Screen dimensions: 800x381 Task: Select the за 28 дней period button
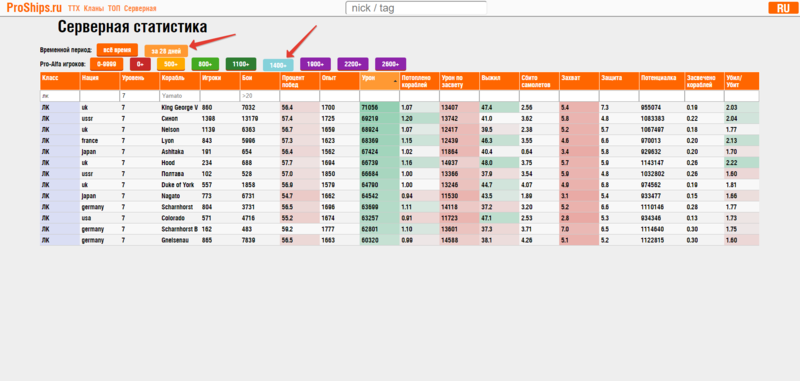point(166,51)
